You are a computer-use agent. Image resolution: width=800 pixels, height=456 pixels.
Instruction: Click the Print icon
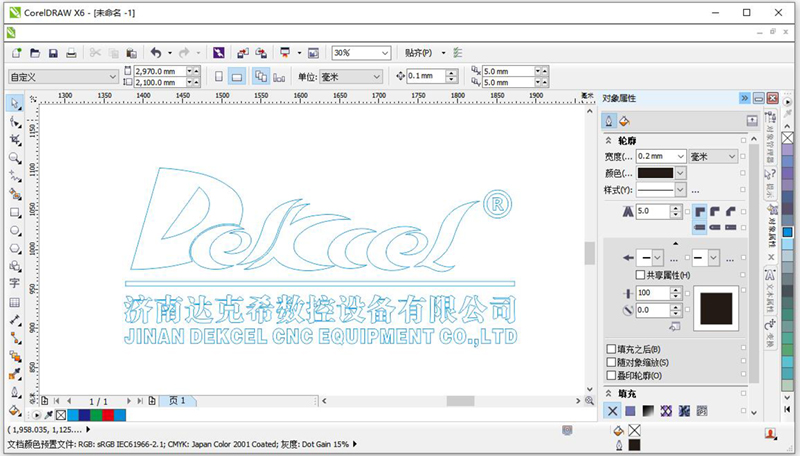[71, 53]
